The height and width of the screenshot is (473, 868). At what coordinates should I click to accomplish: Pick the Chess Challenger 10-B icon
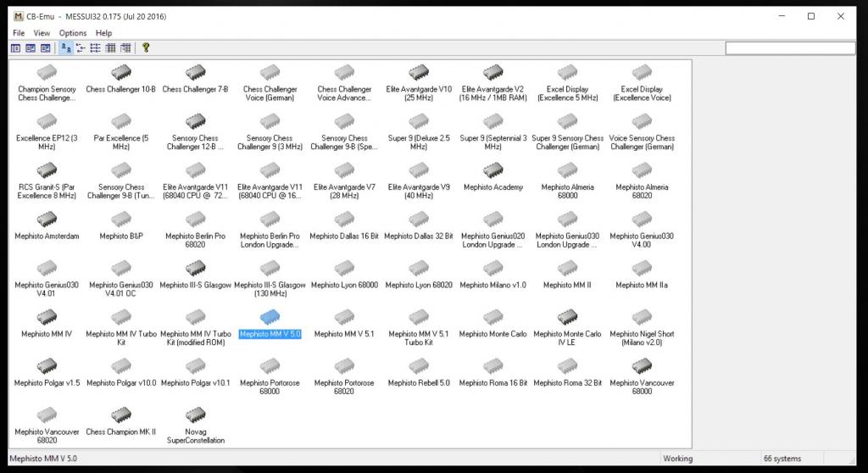point(121,73)
